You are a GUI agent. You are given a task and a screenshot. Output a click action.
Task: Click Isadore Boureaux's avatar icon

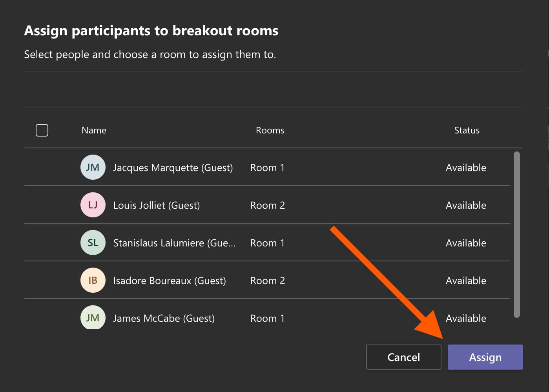pos(93,280)
